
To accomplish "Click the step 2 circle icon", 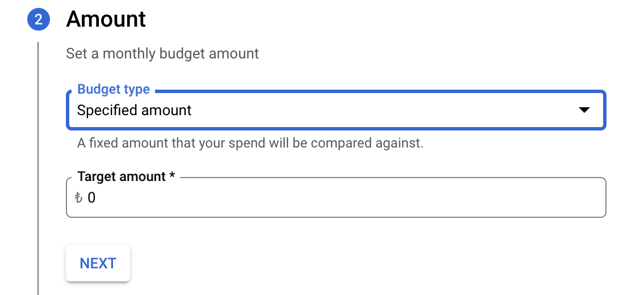I will point(39,19).
